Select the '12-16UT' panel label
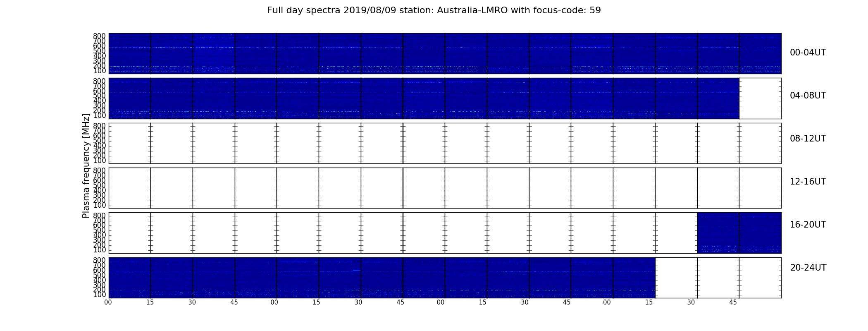This screenshot has width=868, height=331. coord(808,182)
